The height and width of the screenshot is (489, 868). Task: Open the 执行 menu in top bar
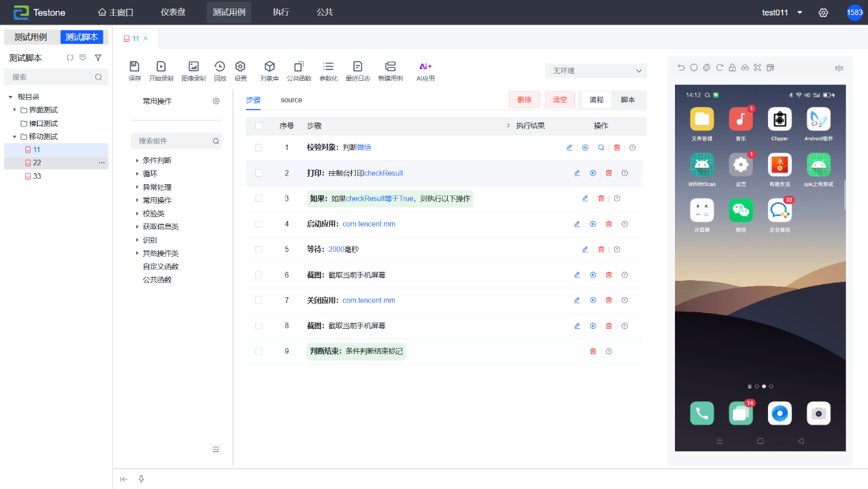pos(281,12)
